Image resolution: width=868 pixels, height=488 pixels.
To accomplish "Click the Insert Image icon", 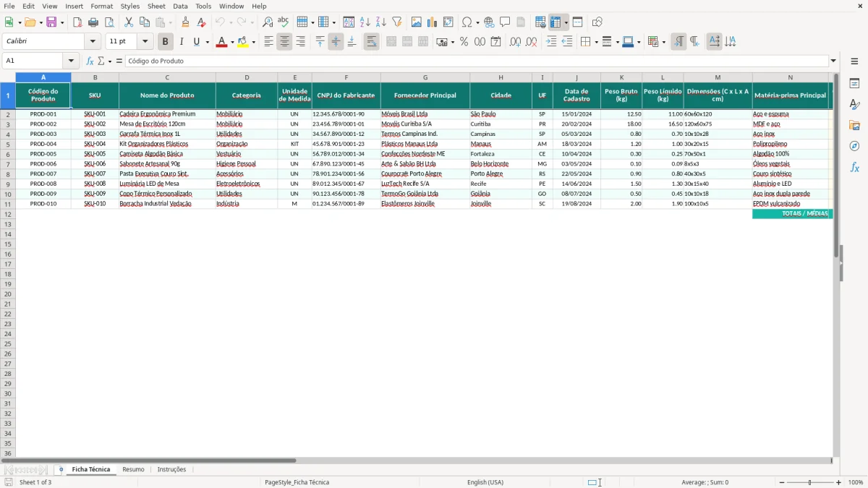I will 417,22.
